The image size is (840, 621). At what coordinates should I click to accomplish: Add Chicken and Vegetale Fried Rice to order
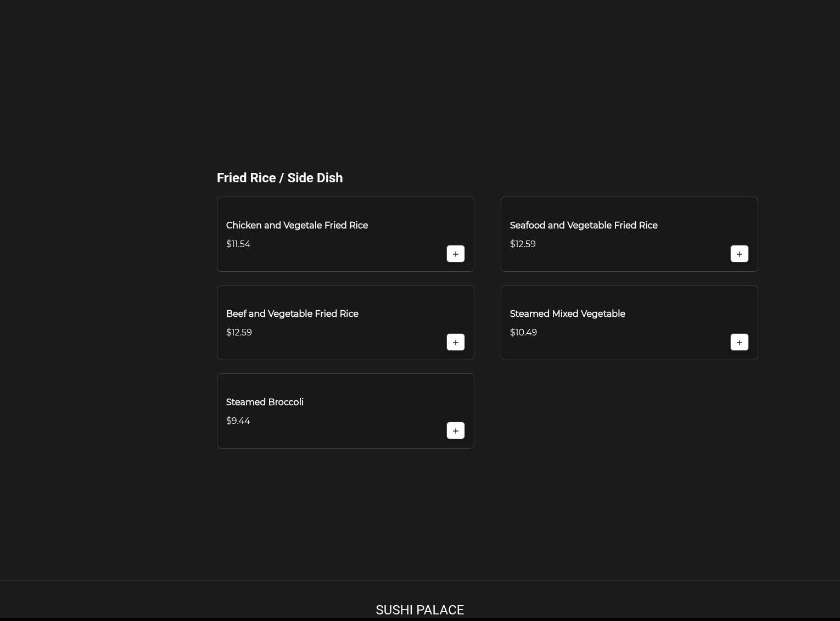click(x=455, y=254)
